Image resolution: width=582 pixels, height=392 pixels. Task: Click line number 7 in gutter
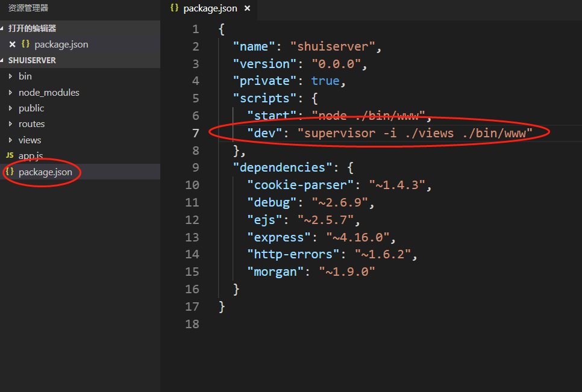click(196, 133)
